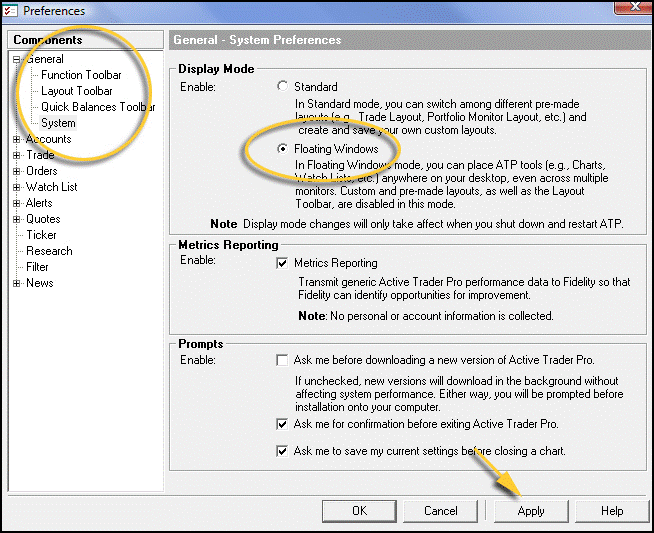Select the Floating Windows radio button
This screenshot has height=533, width=654.
pyautogui.click(x=282, y=148)
